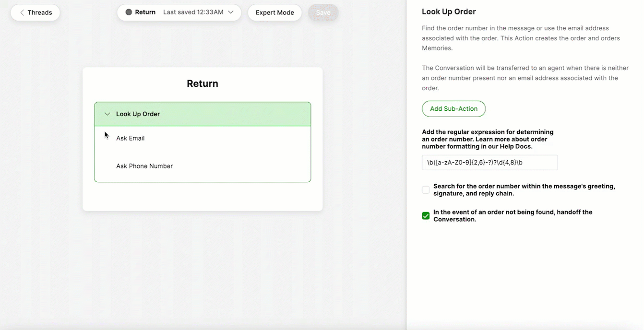Click the 'Search for the order number' label text
Viewport: 644px width, 330px height.
click(524, 190)
